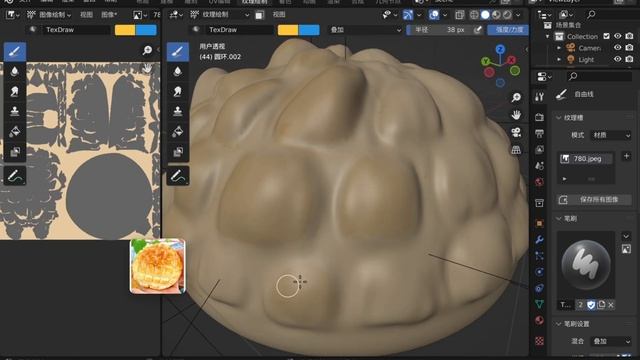Add a new texture slot
Image resolution: width=640 pixels, height=360 pixels.
(x=627, y=156)
